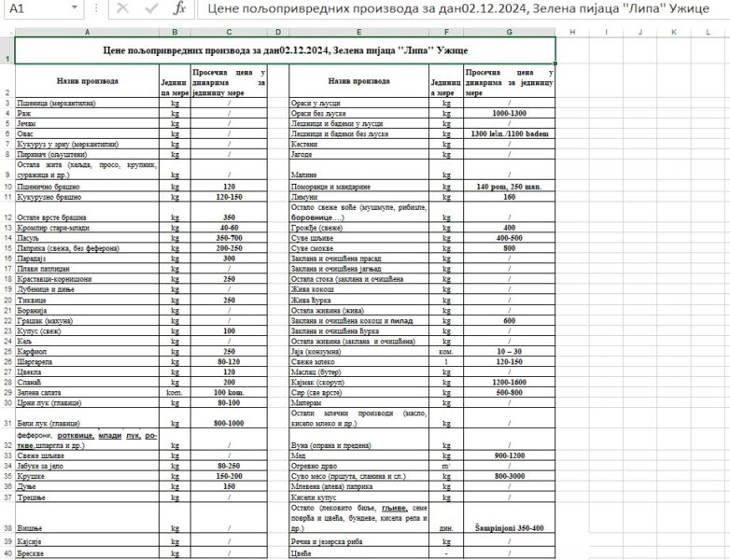Click price cell '100 kom.'
Image resolution: width=730 pixels, height=560 pixels.
229,392
